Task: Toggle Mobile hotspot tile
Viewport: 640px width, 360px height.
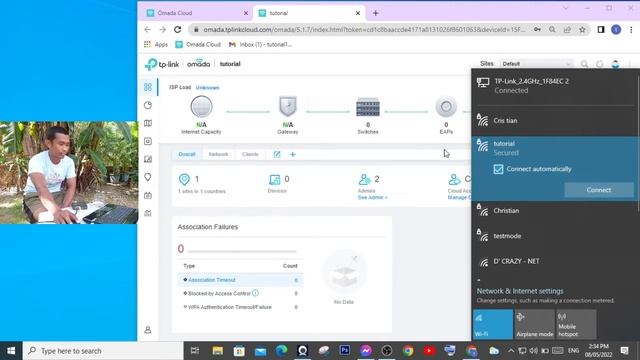Action: coord(576,324)
